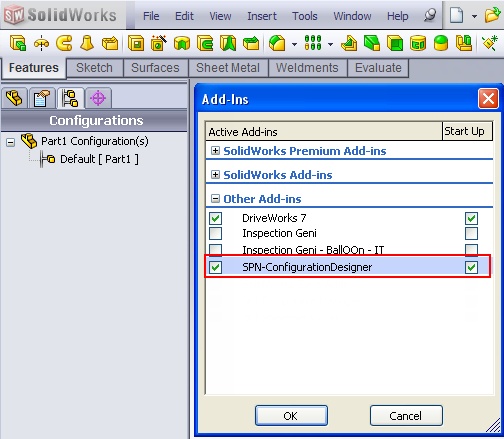Click the Open folder icon
This screenshot has height=439, width=504.
point(493,15)
